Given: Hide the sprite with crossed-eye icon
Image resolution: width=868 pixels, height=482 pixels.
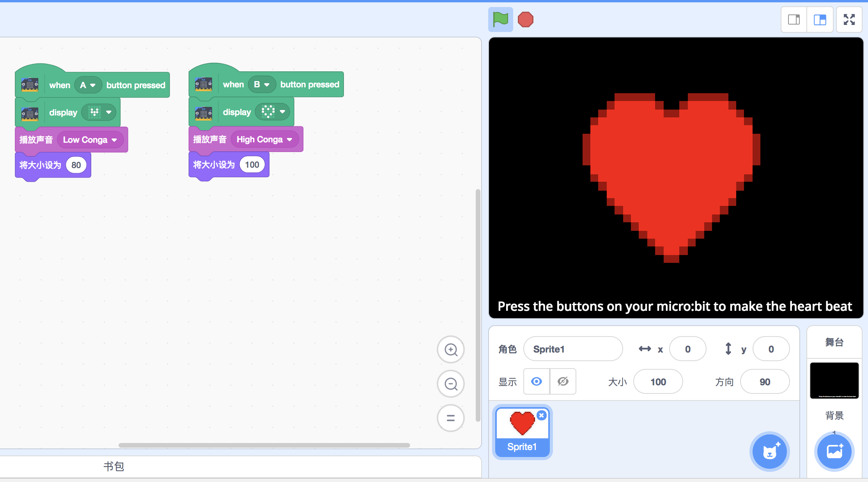Looking at the screenshot, I should click(563, 381).
